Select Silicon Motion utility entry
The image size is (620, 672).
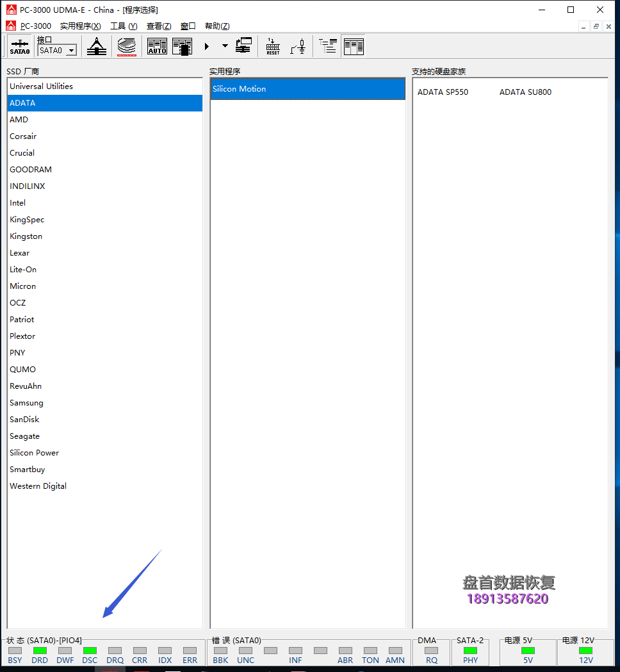(x=307, y=89)
